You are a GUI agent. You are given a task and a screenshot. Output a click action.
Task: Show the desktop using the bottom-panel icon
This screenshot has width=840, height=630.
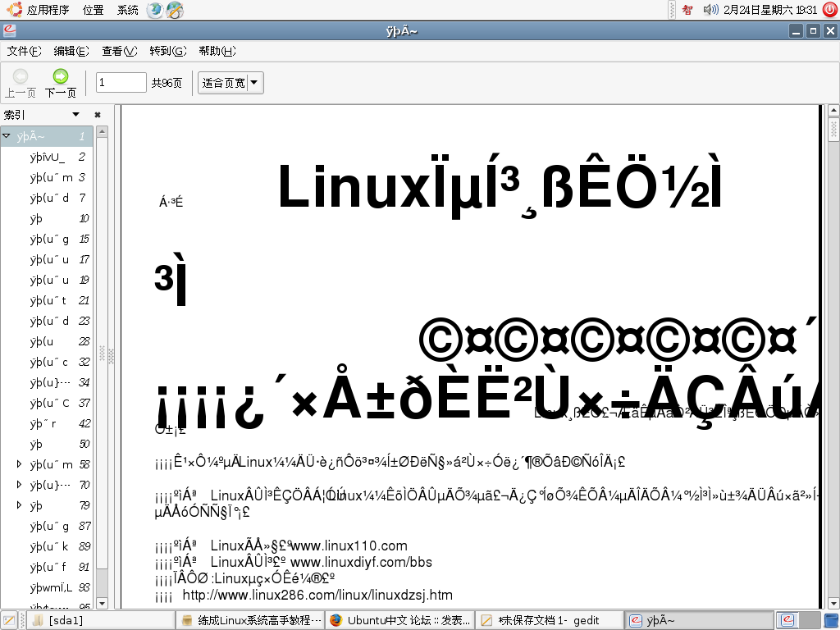point(9,620)
